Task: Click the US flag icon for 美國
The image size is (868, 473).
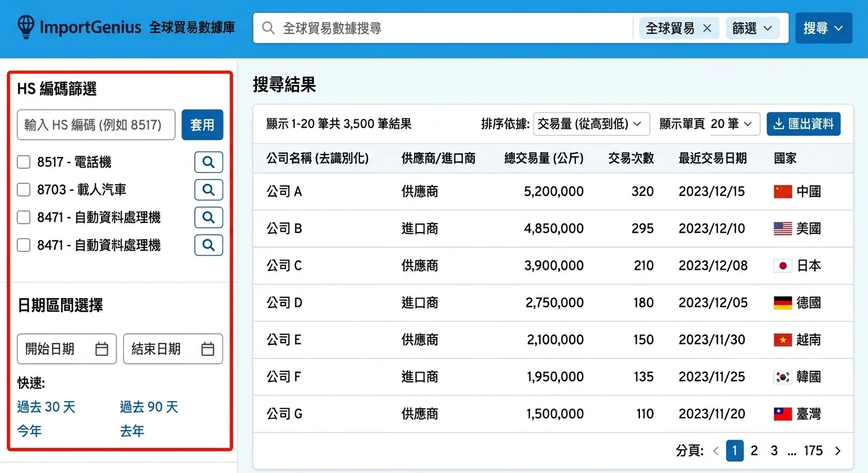Action: coord(782,228)
